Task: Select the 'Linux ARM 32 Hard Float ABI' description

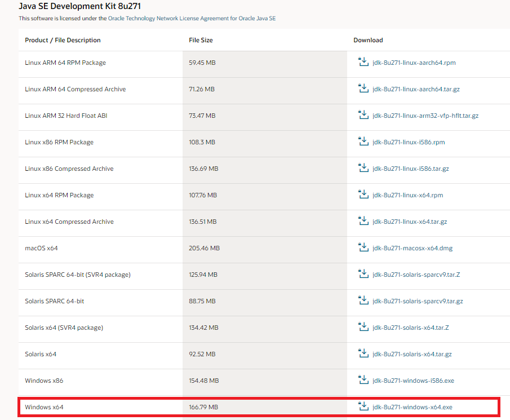Action: (x=66, y=116)
